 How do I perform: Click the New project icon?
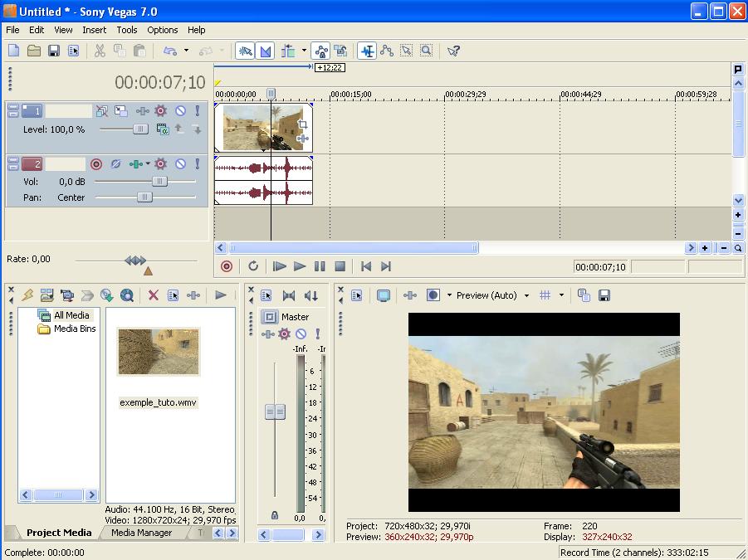14,51
